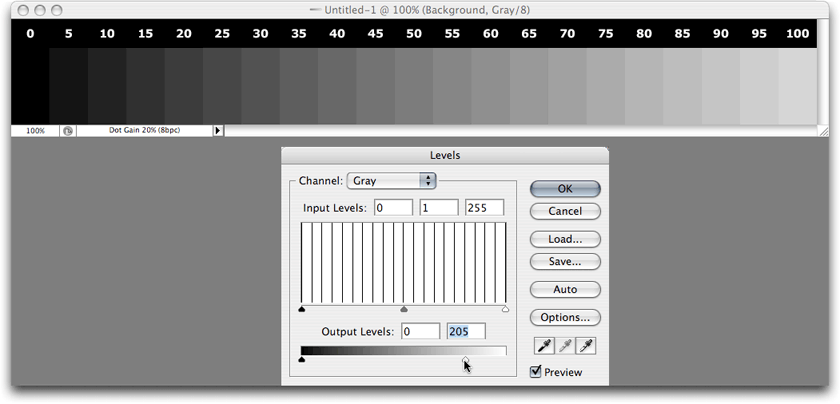Click the Load... button
This screenshot has width=840, height=404.
coord(565,239)
